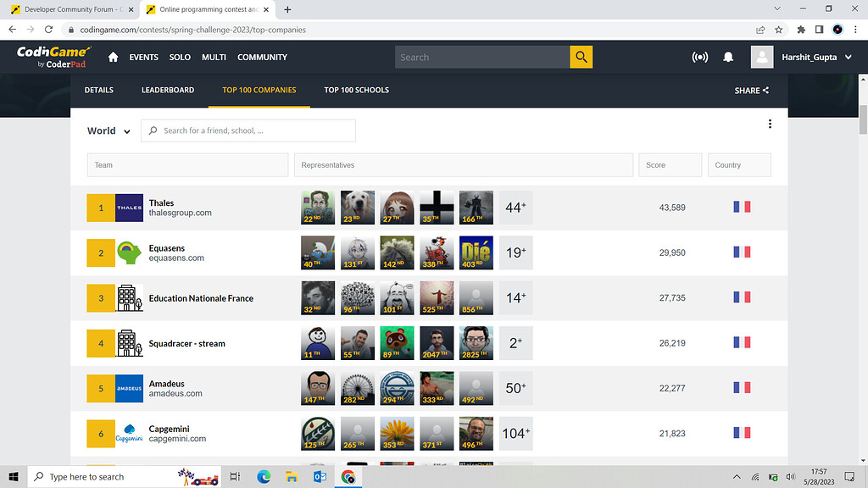Click the CodinGame home icon
Viewport: 868px width, 488px height.
(x=114, y=57)
